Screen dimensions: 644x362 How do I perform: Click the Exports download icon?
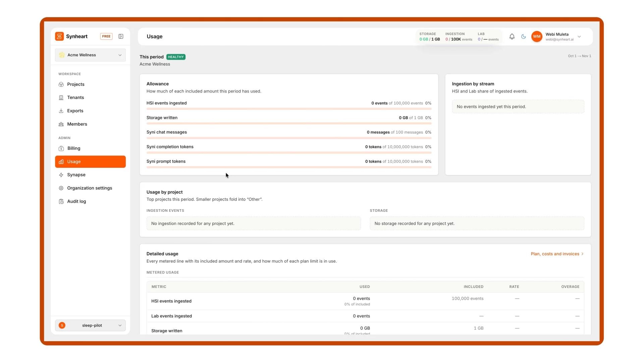[x=61, y=111]
